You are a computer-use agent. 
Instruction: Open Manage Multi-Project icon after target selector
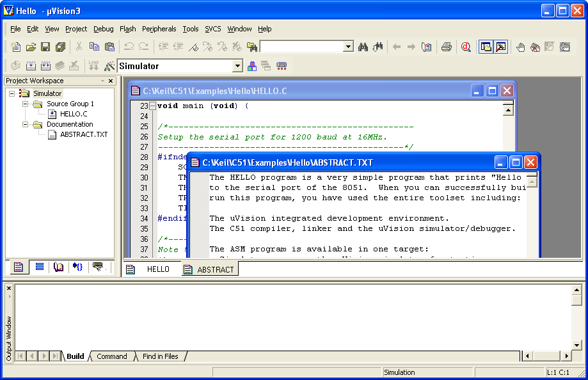282,66
